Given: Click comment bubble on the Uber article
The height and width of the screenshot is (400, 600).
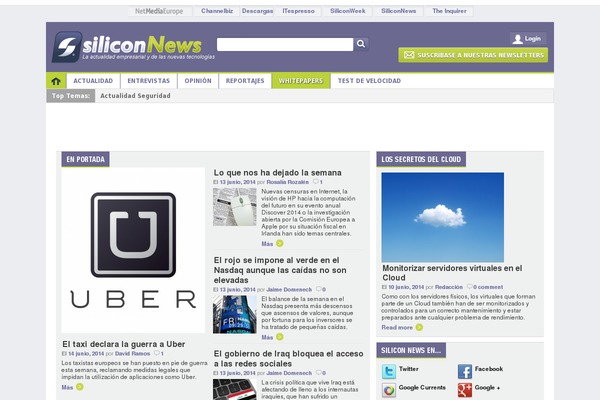Looking at the screenshot, I should (x=157, y=353).
